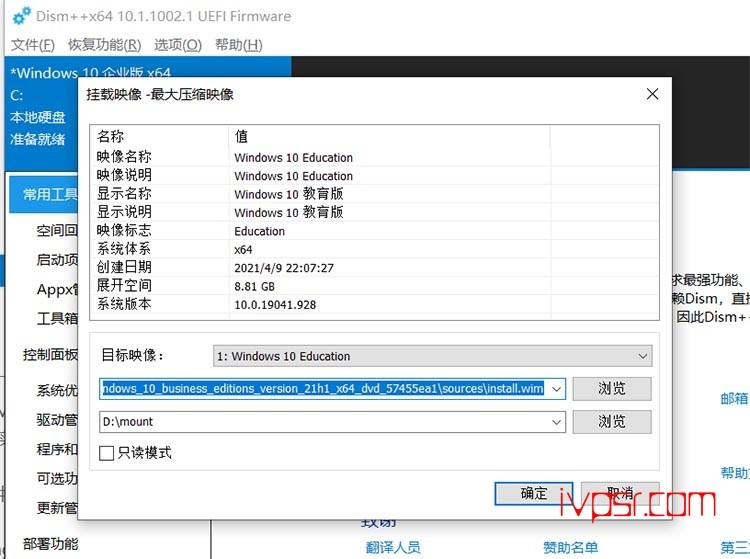This screenshot has height=559, width=750.
Task: Select the 创建日期 2021/4/9 row
Action: coord(374,268)
